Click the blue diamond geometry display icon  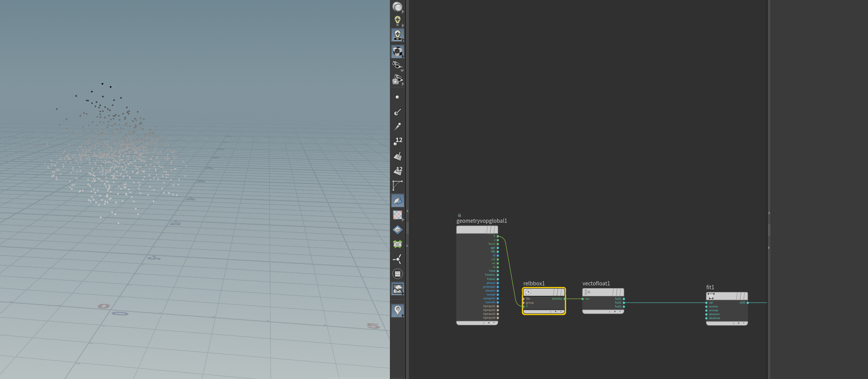[398, 230]
